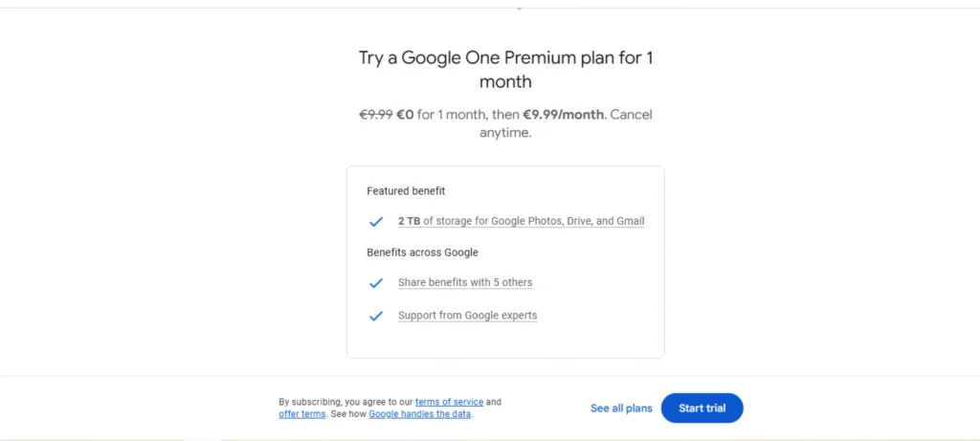Open the terms of service link
The width and height of the screenshot is (980, 441).
(449, 402)
